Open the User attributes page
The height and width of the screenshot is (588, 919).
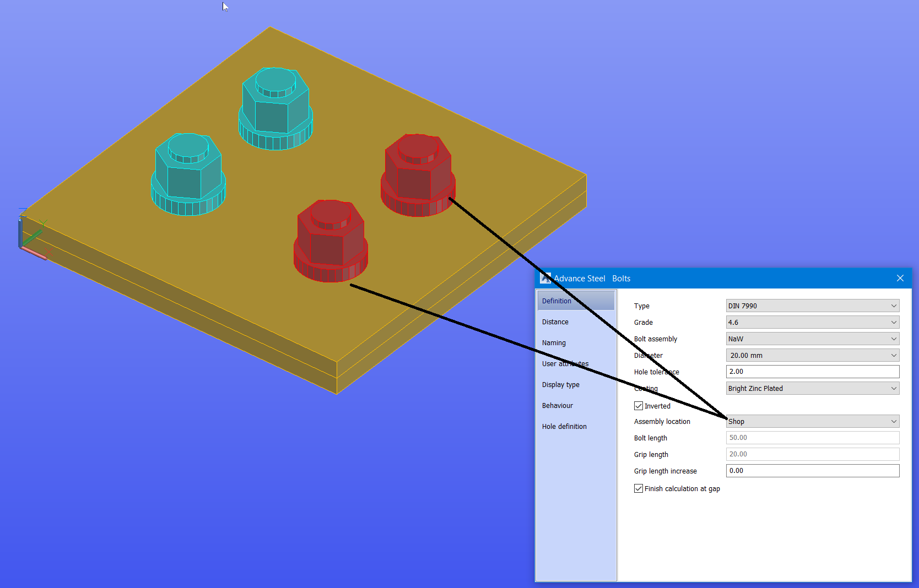coord(565,363)
